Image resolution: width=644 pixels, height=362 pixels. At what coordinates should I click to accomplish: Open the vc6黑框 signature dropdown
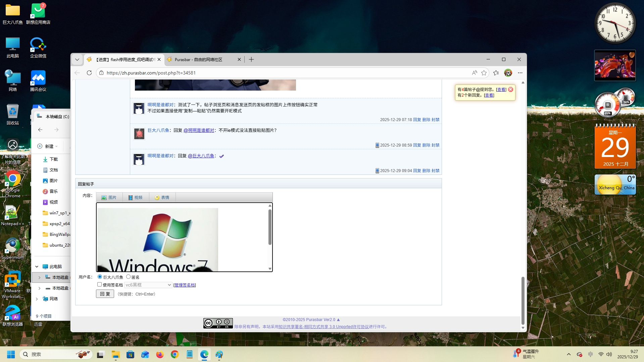point(148,285)
